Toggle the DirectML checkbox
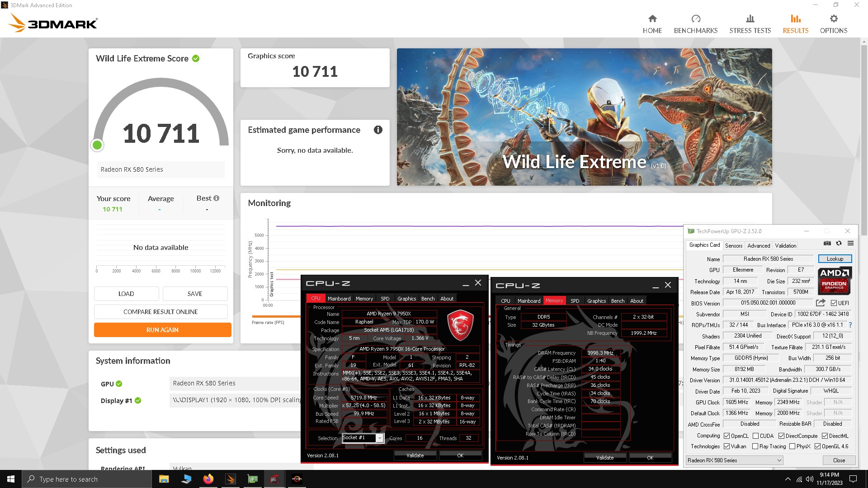 pos(825,436)
